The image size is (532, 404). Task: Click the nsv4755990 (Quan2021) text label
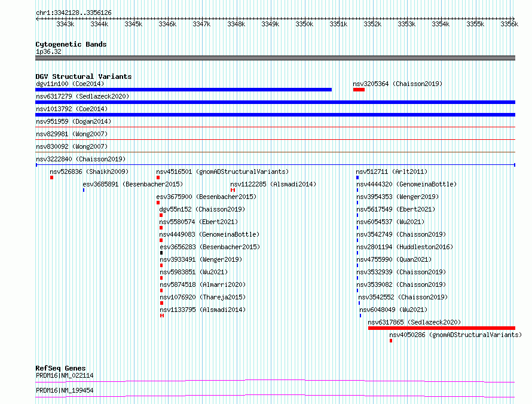394,259
